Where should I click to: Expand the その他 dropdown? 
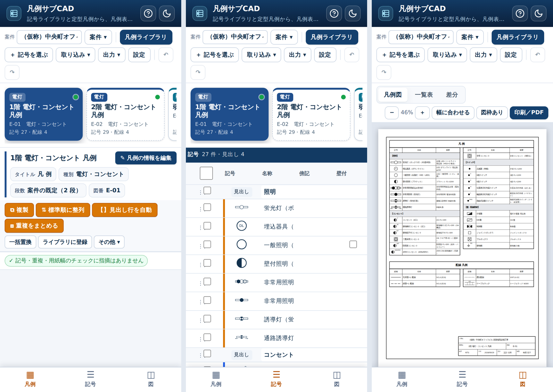click(109, 242)
